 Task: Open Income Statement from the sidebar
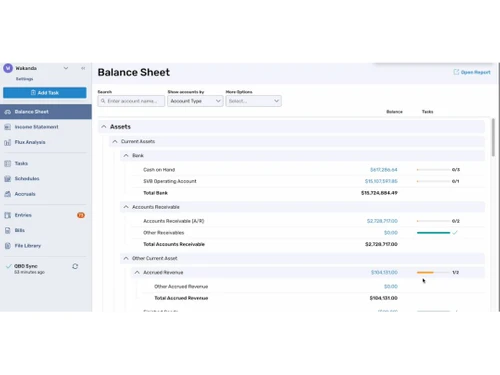[x=36, y=127]
